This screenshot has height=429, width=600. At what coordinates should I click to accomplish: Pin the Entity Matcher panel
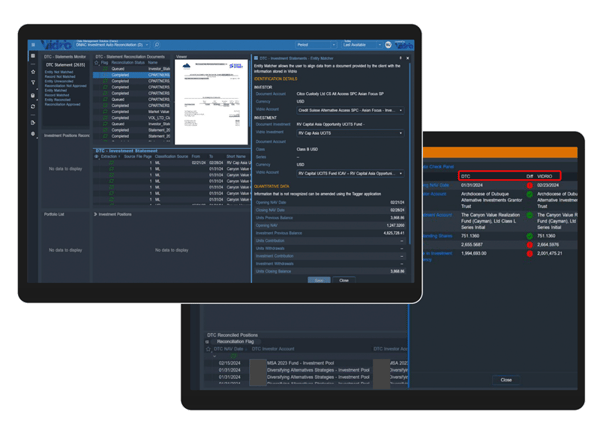[x=400, y=58]
